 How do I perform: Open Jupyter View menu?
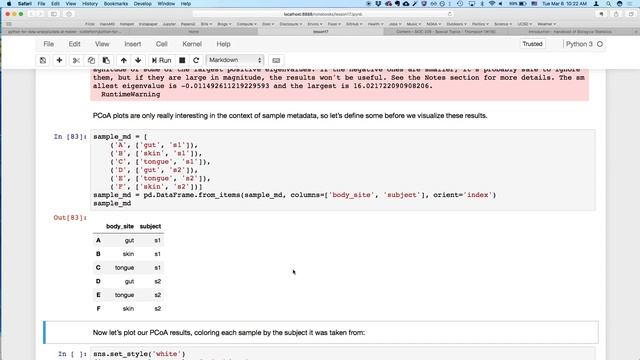[102, 44]
